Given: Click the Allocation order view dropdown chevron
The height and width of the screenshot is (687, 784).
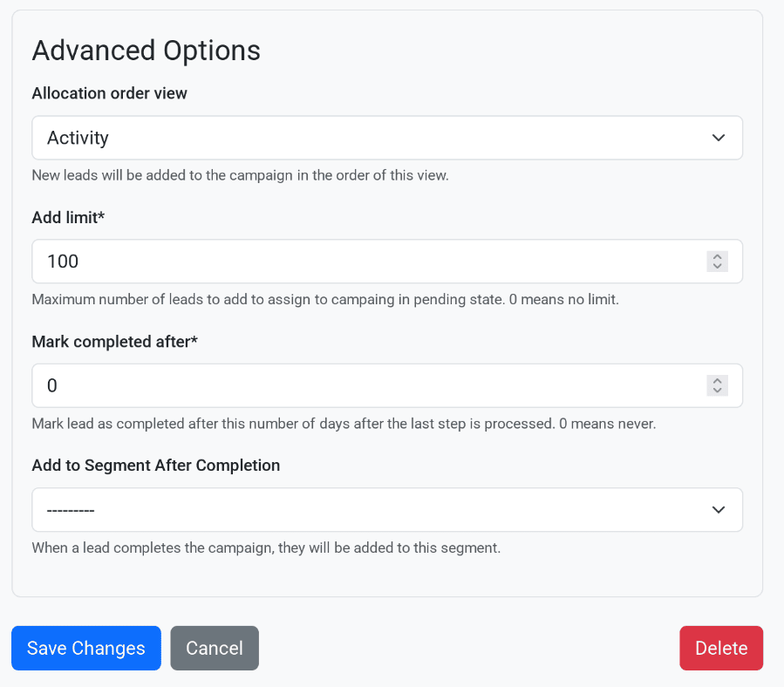Looking at the screenshot, I should coord(718,137).
